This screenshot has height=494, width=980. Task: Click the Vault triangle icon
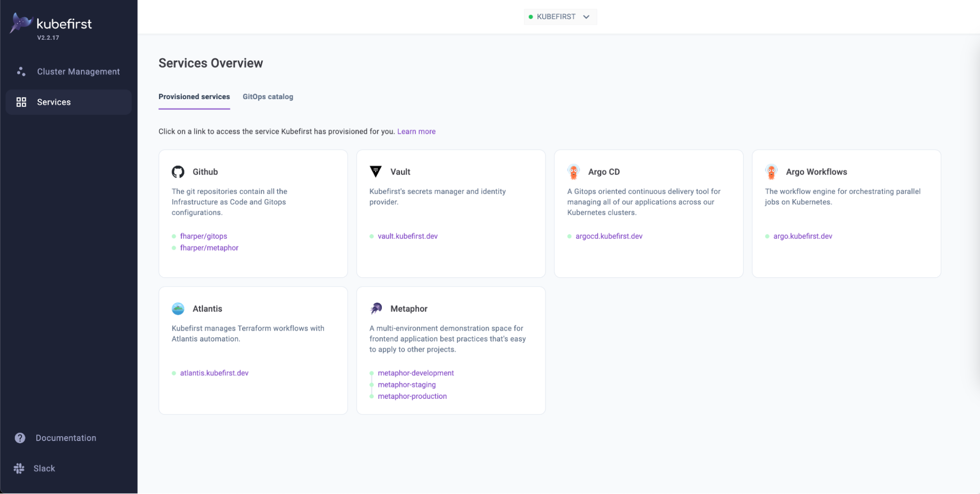click(376, 171)
